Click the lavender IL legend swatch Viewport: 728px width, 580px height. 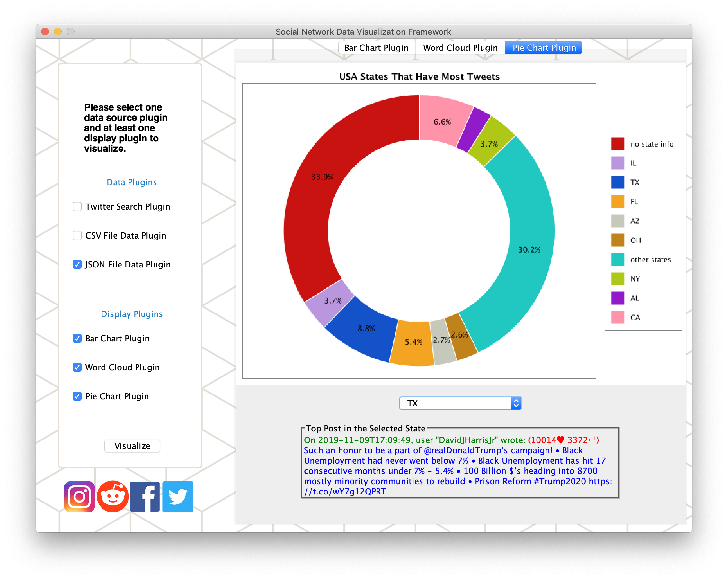[x=617, y=163]
